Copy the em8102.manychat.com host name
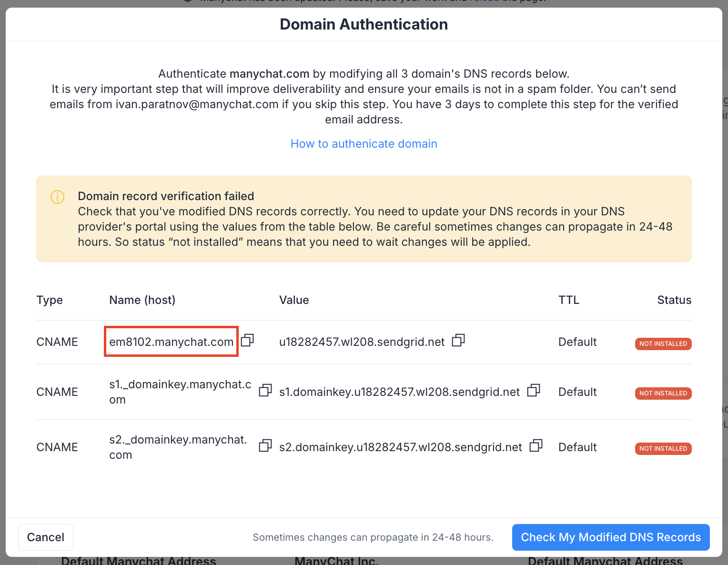Viewport: 728px width, 565px height. [247, 340]
